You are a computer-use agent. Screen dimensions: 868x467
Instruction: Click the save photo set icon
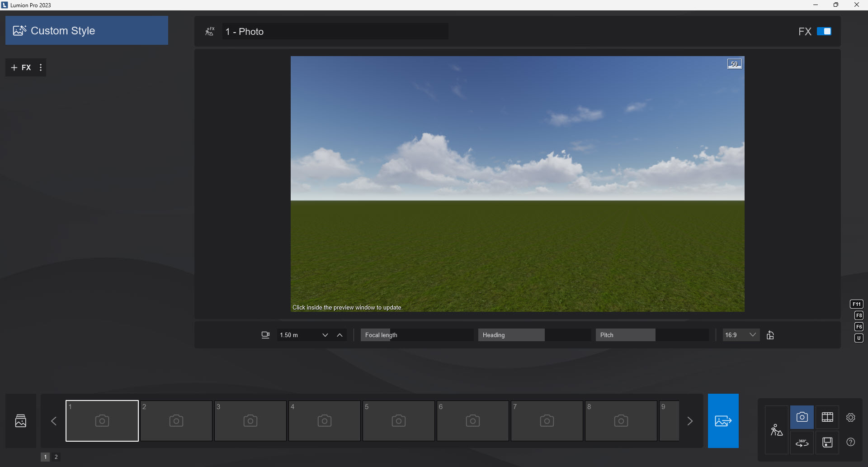click(827, 442)
